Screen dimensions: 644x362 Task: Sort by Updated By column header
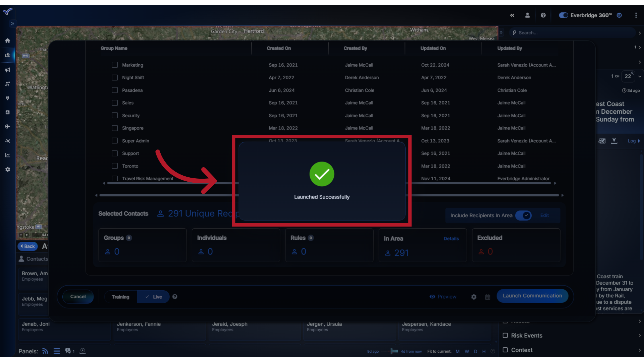click(x=509, y=48)
